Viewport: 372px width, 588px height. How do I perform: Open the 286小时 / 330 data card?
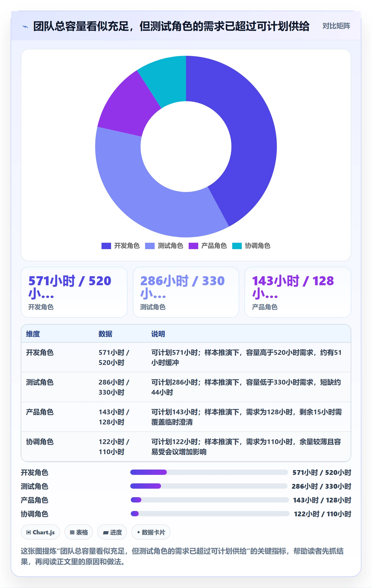point(186,292)
